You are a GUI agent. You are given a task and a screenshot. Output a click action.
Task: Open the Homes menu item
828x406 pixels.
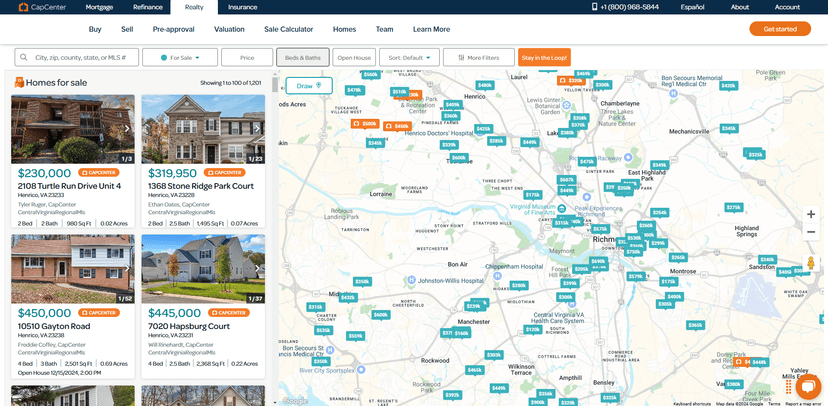[x=344, y=30]
